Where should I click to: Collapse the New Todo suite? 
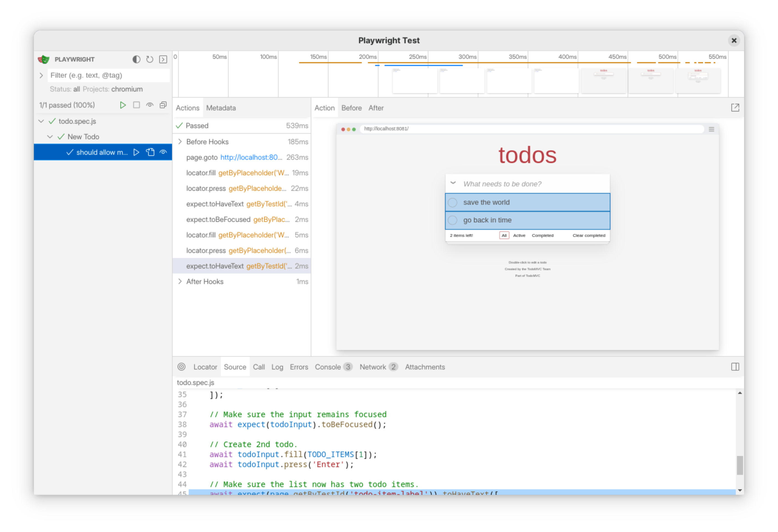50,136
